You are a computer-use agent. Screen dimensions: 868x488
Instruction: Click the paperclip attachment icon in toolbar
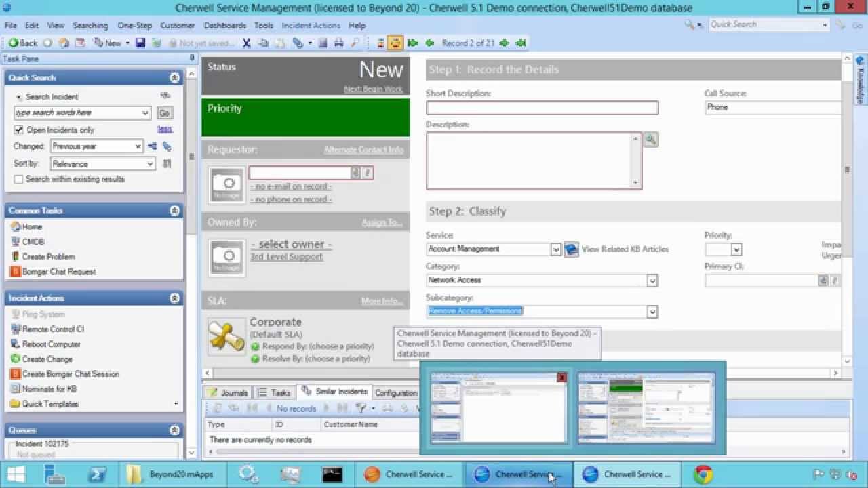click(297, 43)
